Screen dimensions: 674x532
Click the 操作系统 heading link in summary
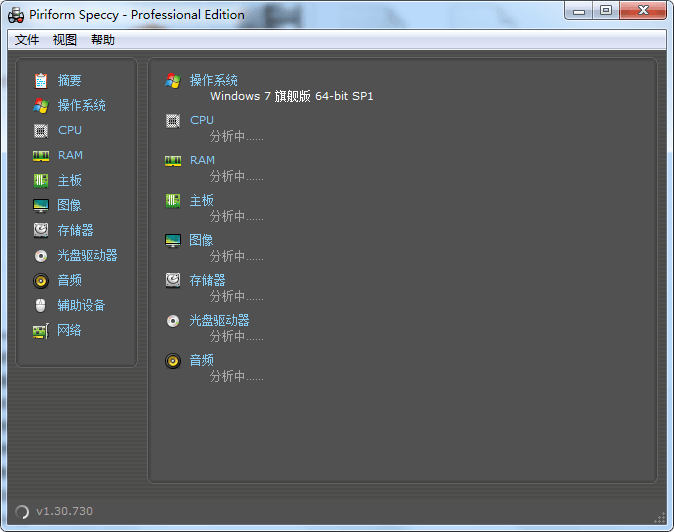click(214, 80)
